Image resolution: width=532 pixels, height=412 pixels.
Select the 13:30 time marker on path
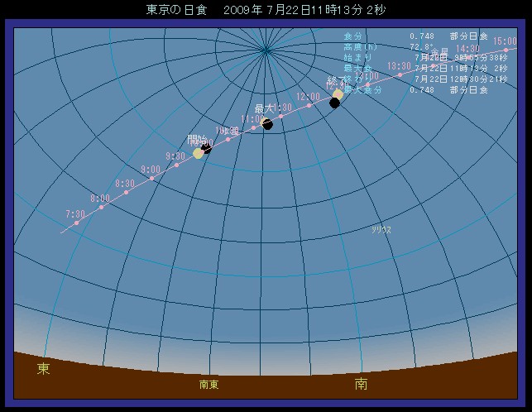[400, 74]
